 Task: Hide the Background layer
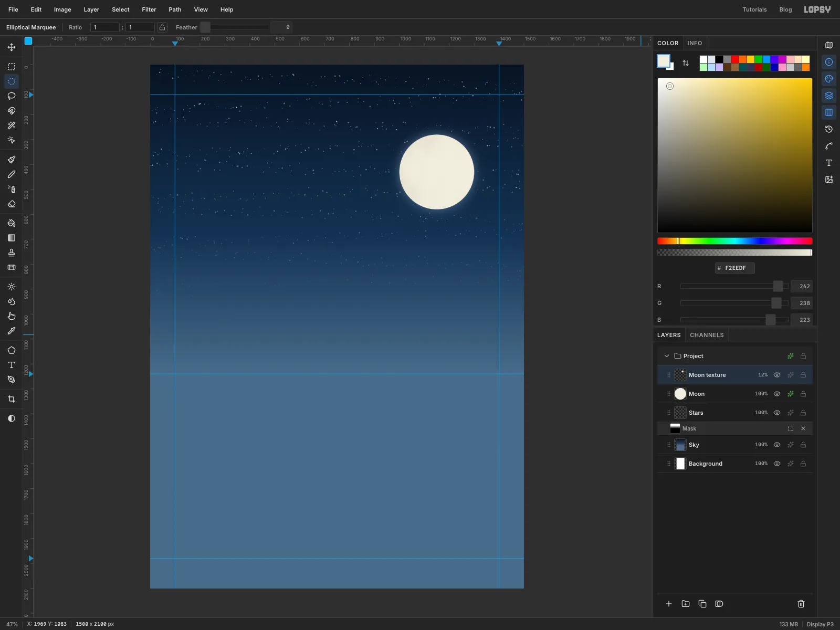coord(777,464)
